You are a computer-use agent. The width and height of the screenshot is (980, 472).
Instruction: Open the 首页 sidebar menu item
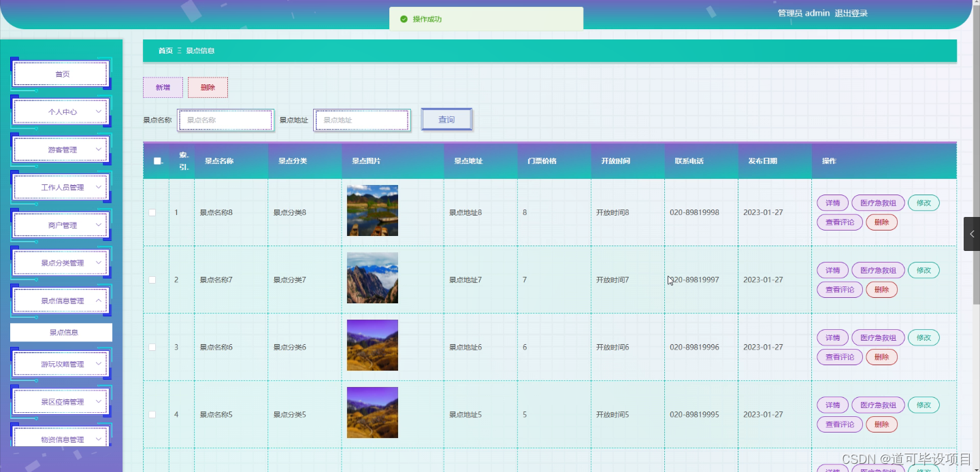tap(61, 73)
